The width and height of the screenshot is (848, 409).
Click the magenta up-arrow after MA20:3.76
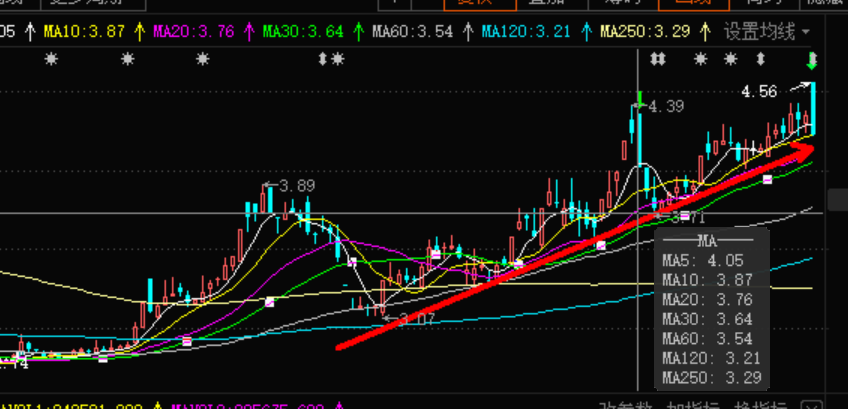tap(247, 32)
